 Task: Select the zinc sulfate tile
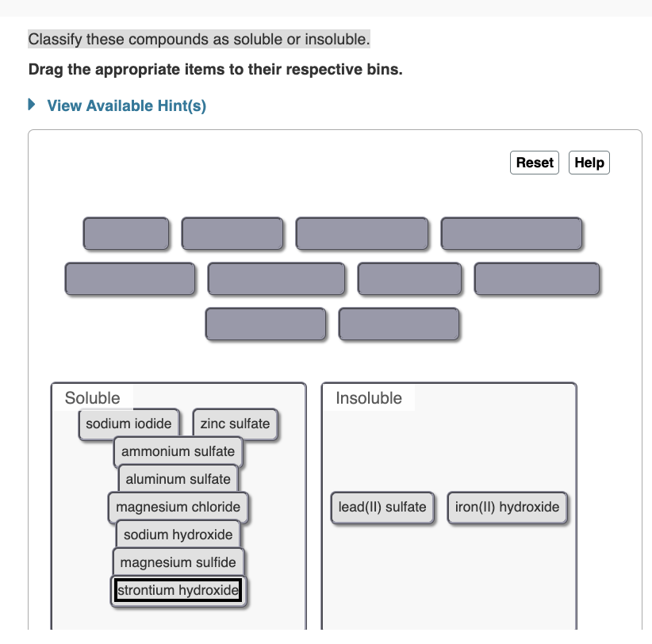[x=235, y=424]
